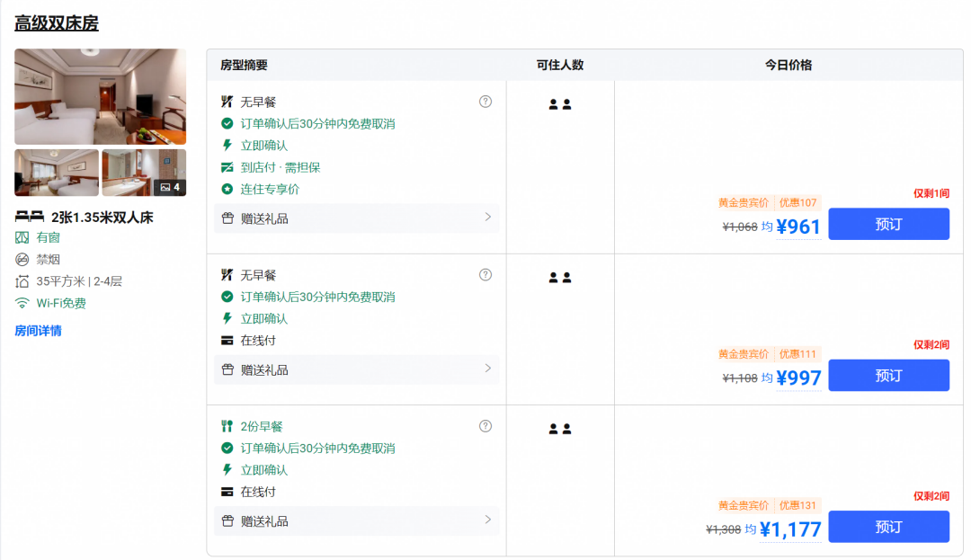Click the 仅剩1间 availability label
The width and height of the screenshot is (971, 560).
(931, 193)
